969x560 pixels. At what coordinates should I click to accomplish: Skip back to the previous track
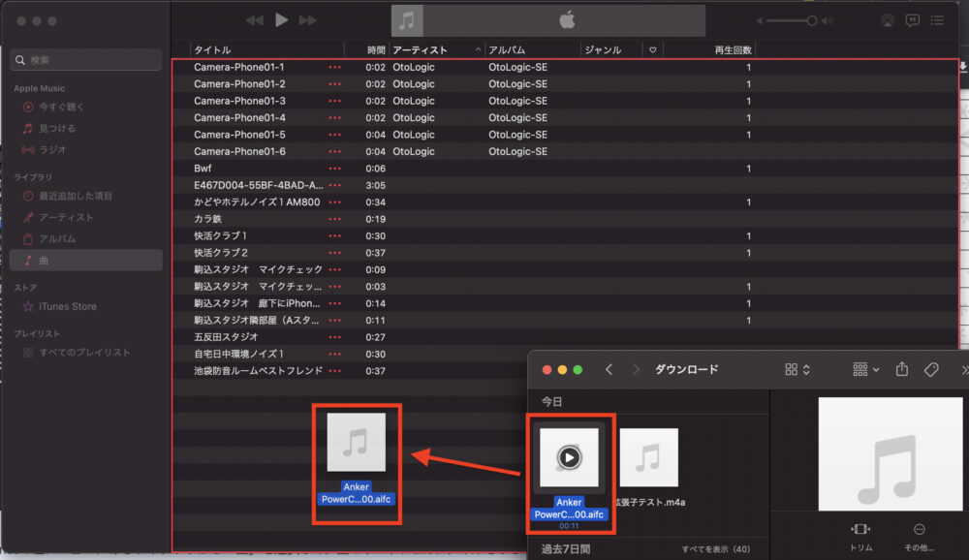coord(254,20)
